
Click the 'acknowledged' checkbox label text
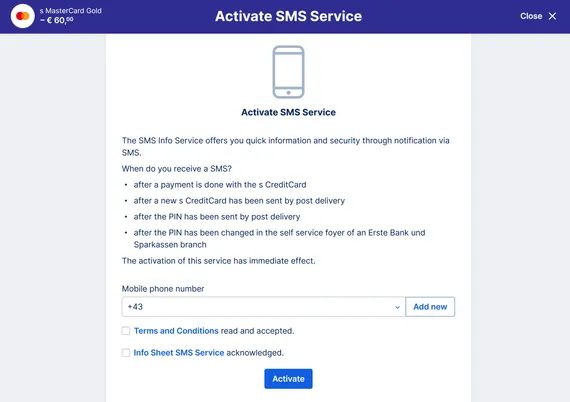[x=255, y=353]
